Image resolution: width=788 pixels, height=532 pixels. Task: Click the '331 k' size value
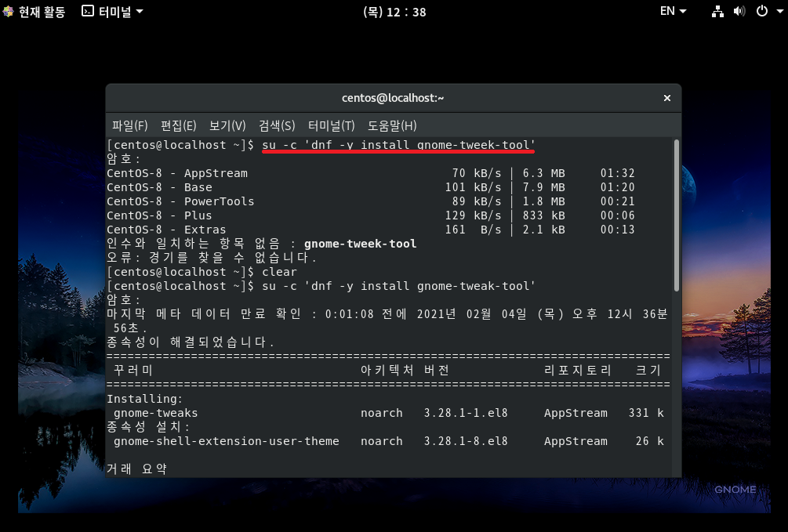tap(646, 413)
